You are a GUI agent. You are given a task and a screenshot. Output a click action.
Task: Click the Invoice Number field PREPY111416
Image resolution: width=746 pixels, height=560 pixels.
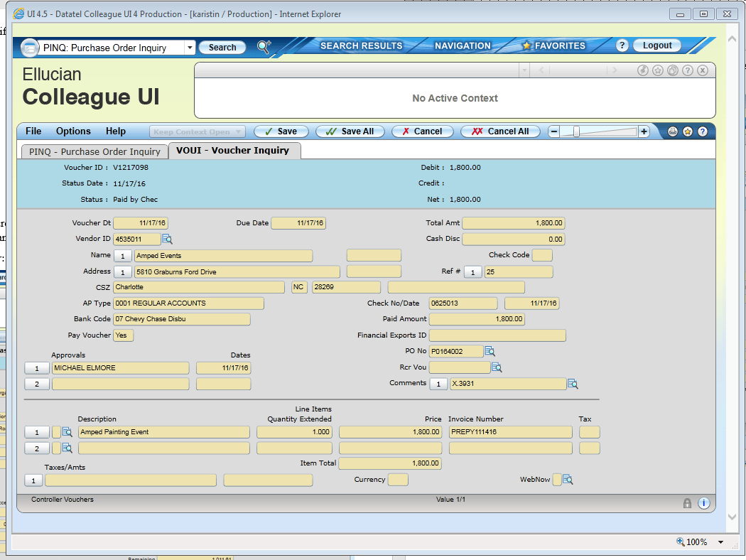click(510, 432)
